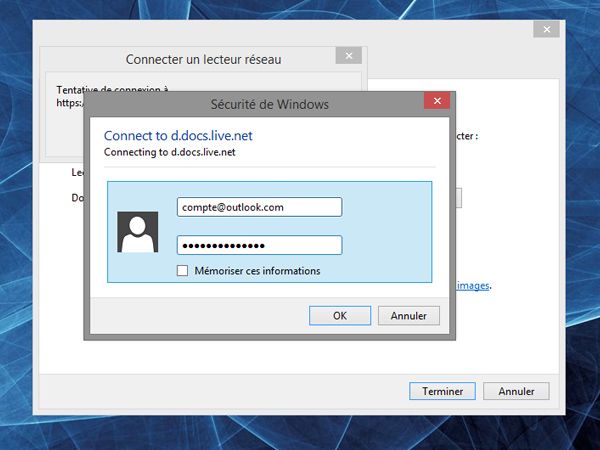Open the partially hidden images link

[x=473, y=286]
